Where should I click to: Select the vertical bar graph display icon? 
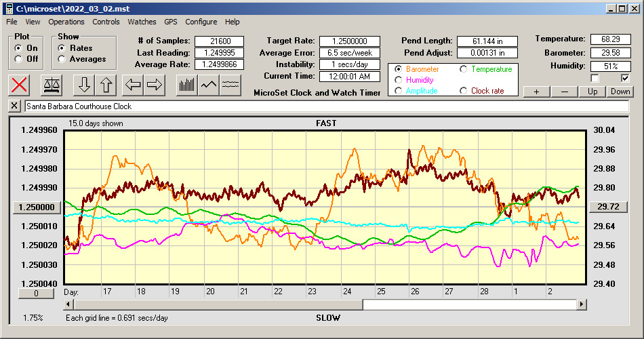pos(186,85)
